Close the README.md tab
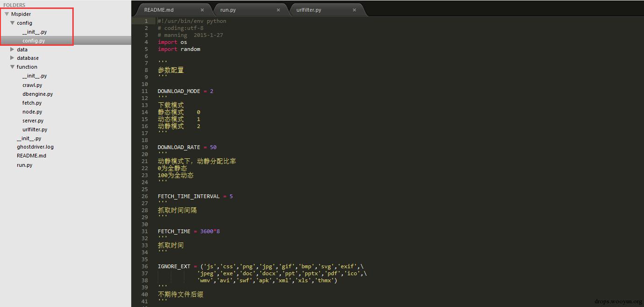This screenshot has width=644, height=307. (202, 10)
